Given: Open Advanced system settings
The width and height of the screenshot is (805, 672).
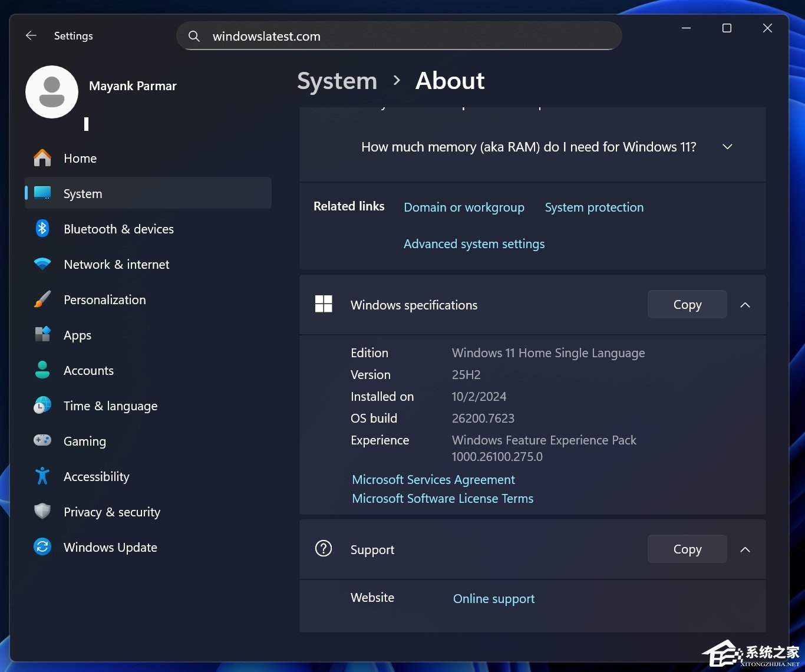Looking at the screenshot, I should [474, 244].
